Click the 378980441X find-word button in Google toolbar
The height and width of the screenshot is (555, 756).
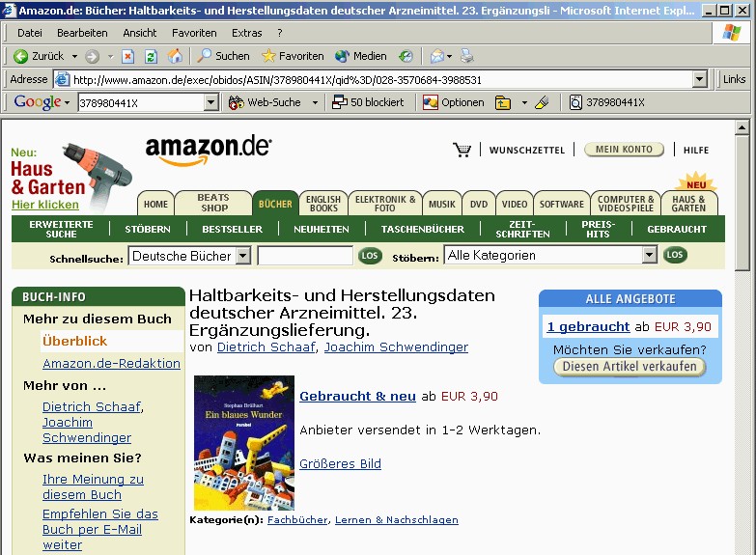tap(607, 102)
